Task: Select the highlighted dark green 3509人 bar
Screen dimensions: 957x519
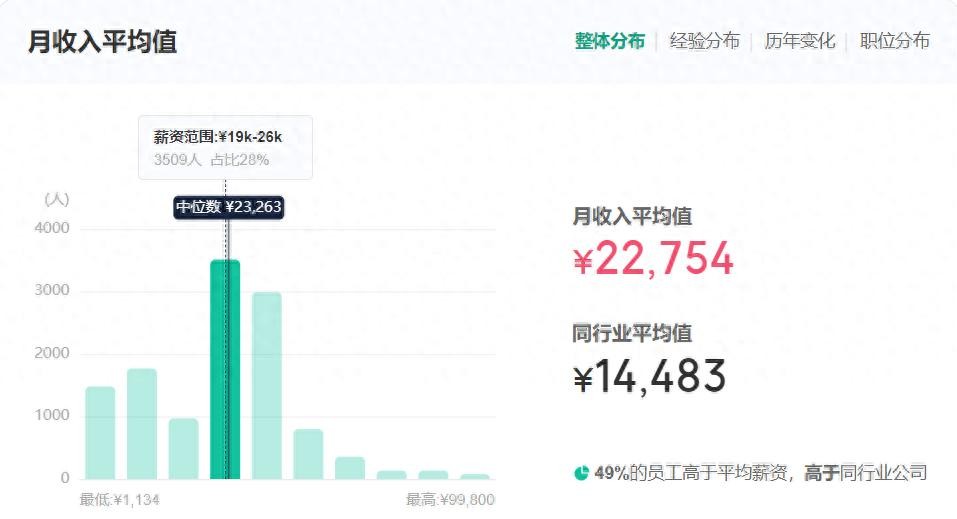Action: pos(225,370)
